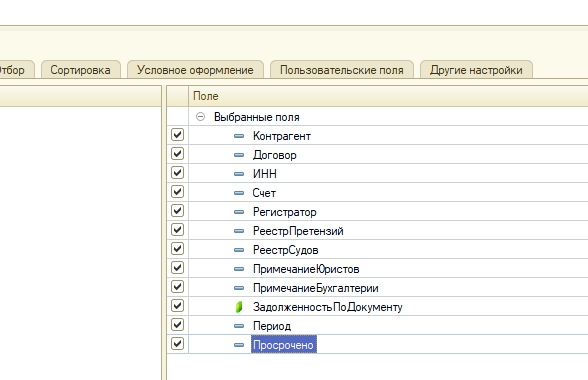Image resolution: width=588 pixels, height=380 pixels.
Task: Go to Другие настройки tab
Action: point(476,70)
